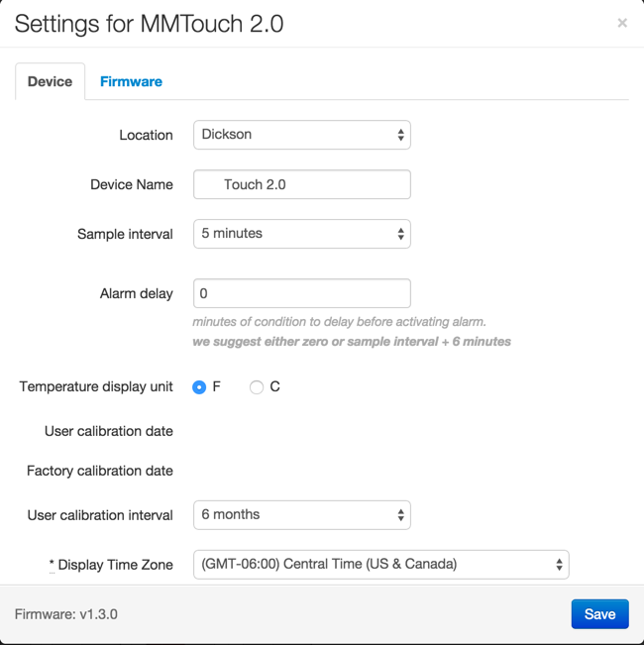Image resolution: width=644 pixels, height=645 pixels.
Task: Open the Location dropdown showing Dickson
Action: point(302,135)
